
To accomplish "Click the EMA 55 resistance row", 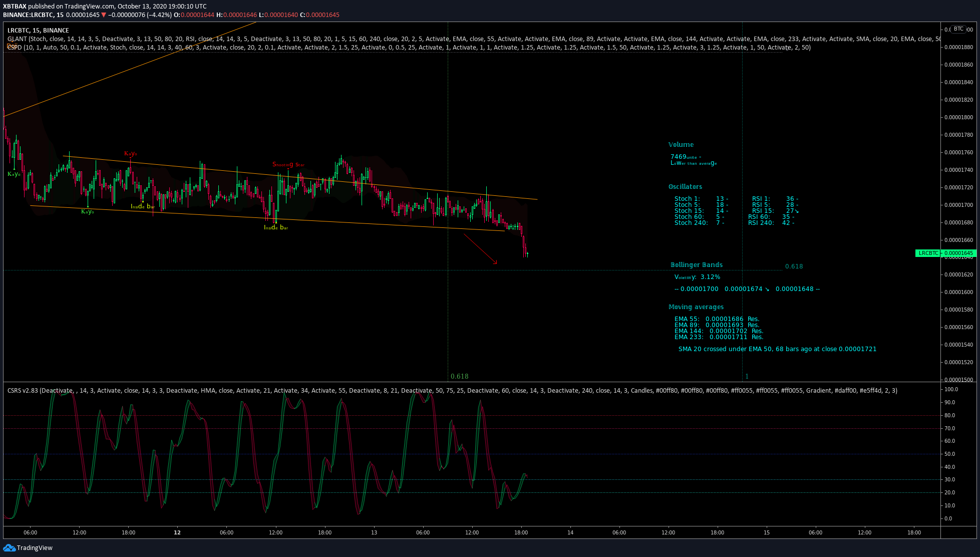I will tap(717, 319).
